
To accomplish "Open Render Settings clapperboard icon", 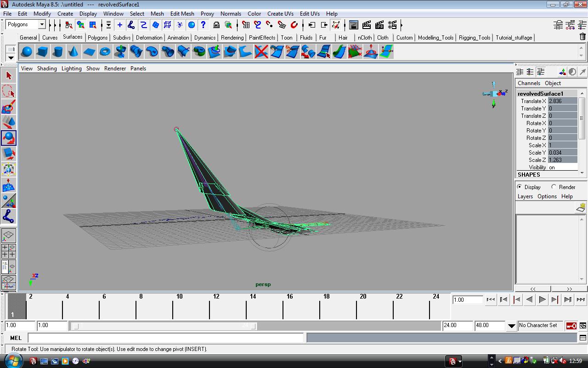I will (x=392, y=25).
